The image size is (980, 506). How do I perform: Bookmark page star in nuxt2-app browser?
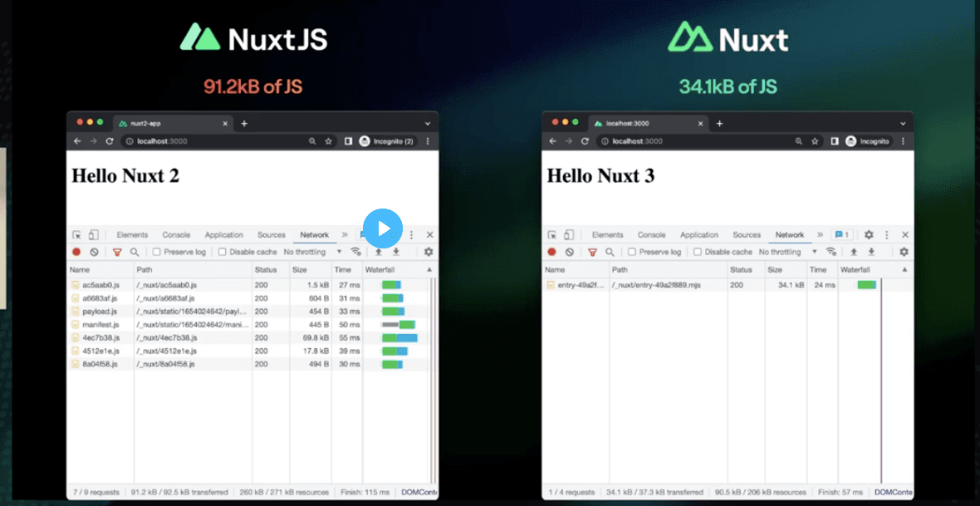click(329, 141)
